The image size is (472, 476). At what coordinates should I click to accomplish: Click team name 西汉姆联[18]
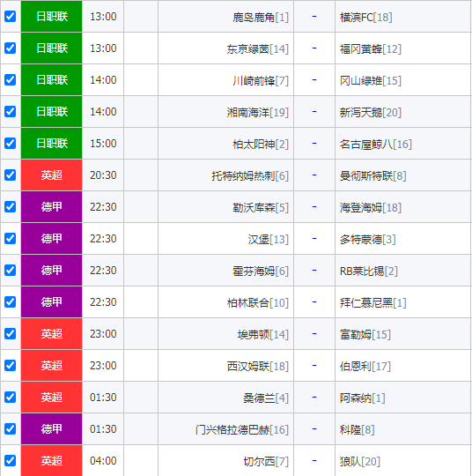pyautogui.click(x=258, y=367)
